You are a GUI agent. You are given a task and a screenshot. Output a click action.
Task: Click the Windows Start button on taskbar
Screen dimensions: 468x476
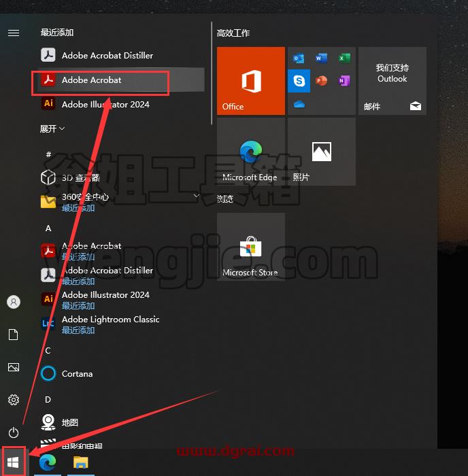[14, 462]
